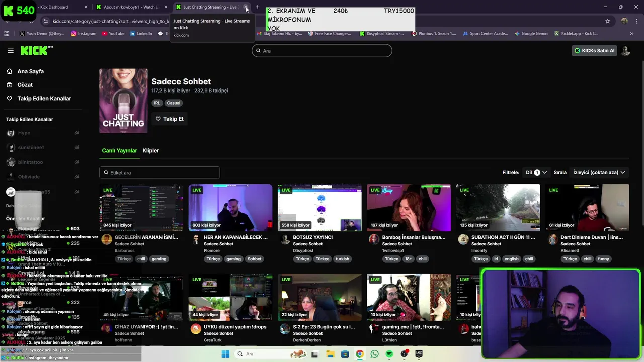The width and height of the screenshot is (644, 362).
Task: Open Task View from taskbar
Action: pyautogui.click(x=315, y=354)
